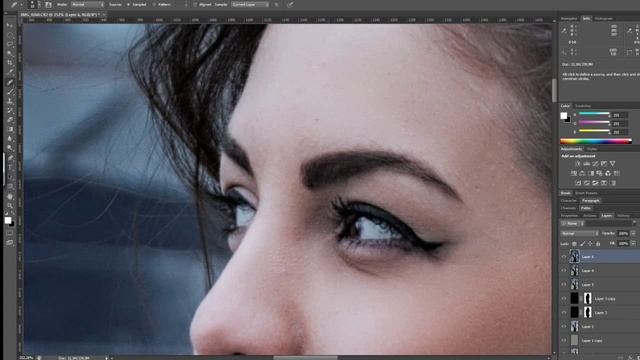Add a Photo Filter adjustment
Viewport: 640px width, 360px height.
click(599, 173)
